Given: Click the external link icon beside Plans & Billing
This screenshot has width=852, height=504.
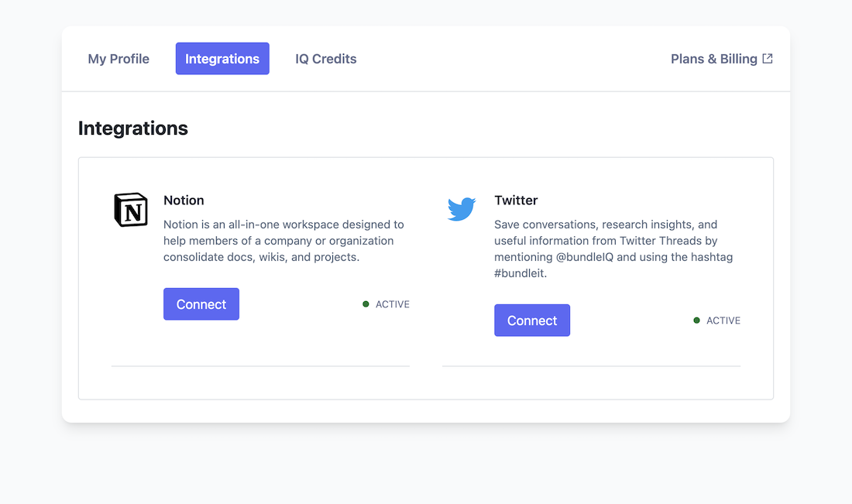Looking at the screenshot, I should click(x=768, y=58).
